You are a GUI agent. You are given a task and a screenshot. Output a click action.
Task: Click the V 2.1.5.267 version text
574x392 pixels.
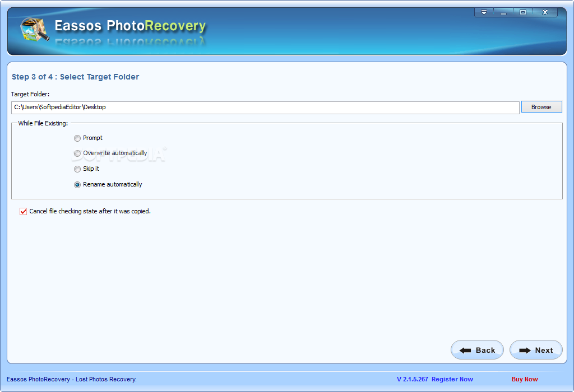[x=412, y=379]
